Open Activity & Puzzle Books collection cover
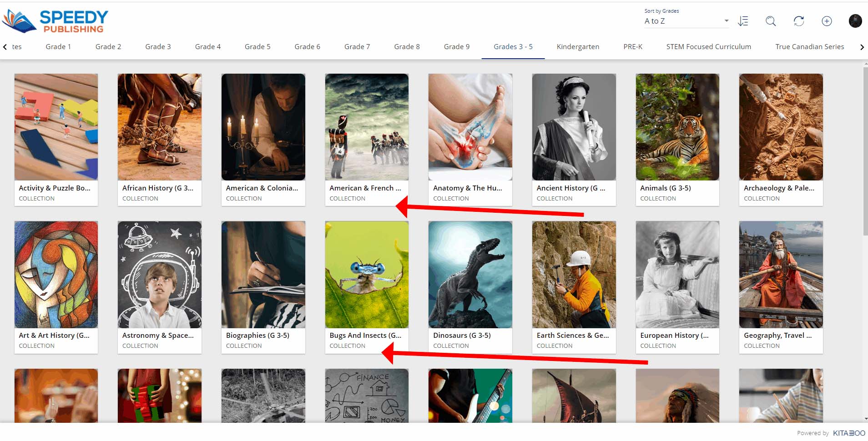868x441 pixels. [56, 127]
